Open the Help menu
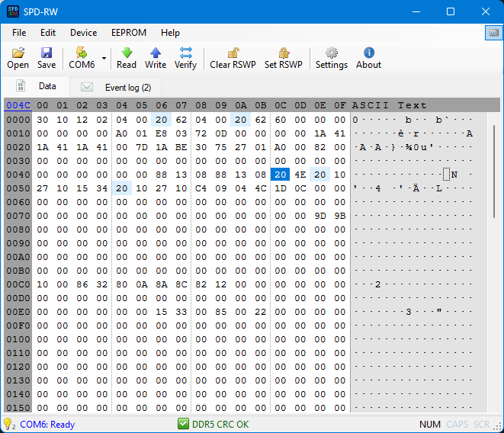The image size is (504, 433). coord(170,33)
